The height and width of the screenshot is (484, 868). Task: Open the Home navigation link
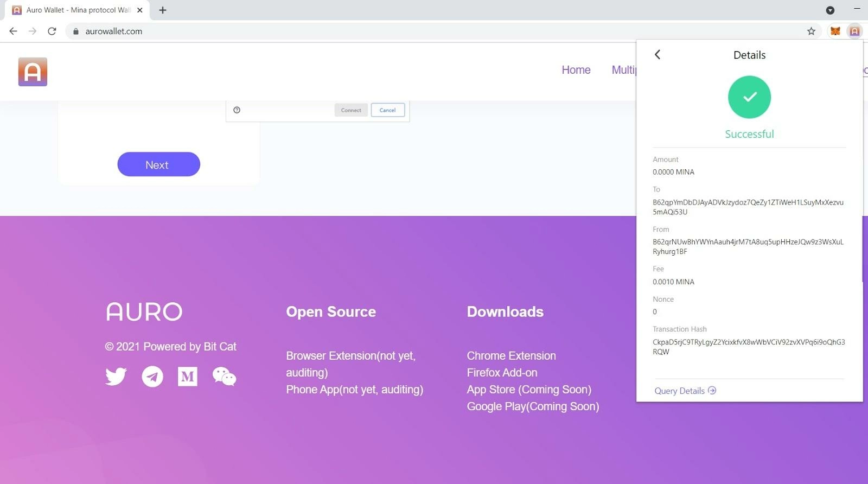576,70
